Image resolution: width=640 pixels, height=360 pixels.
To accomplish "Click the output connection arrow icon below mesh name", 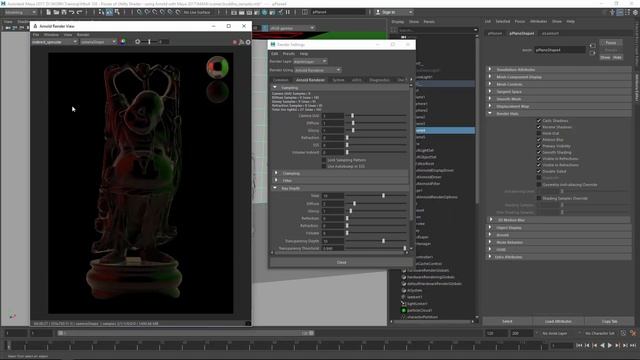I will pyautogui.click(x=592, y=53).
